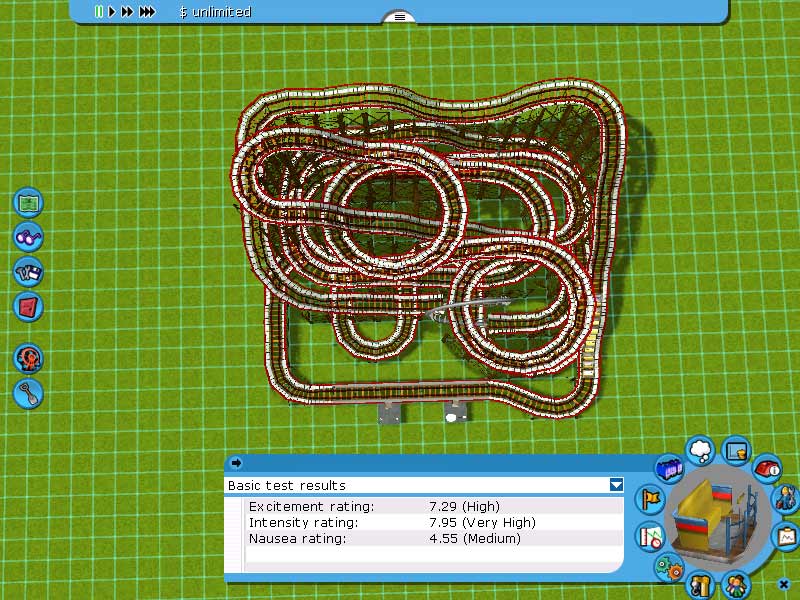Screen dimensions: 800x600
Task: Set game speed to normal play
Action: pyautogui.click(x=112, y=11)
